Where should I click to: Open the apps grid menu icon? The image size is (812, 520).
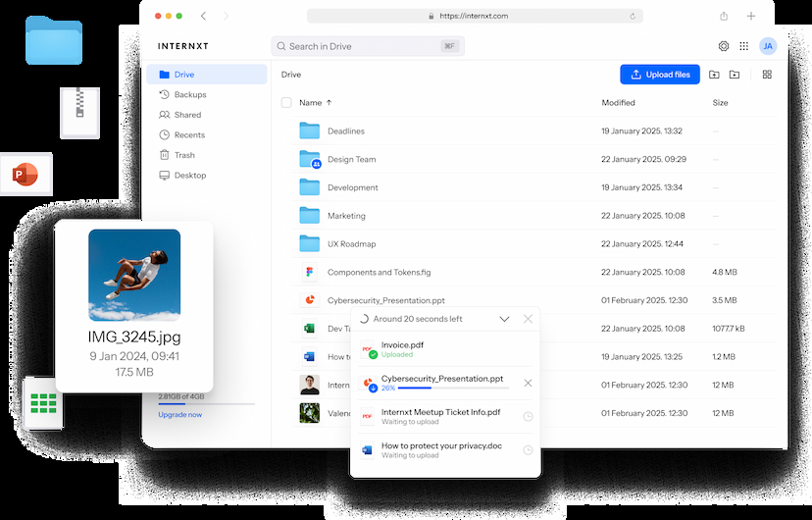pyautogui.click(x=744, y=46)
